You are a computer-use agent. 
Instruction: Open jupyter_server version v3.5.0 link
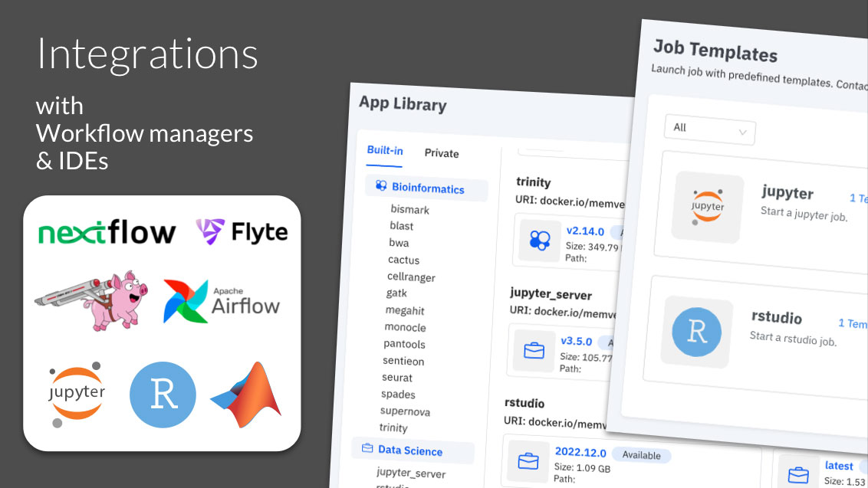point(577,342)
